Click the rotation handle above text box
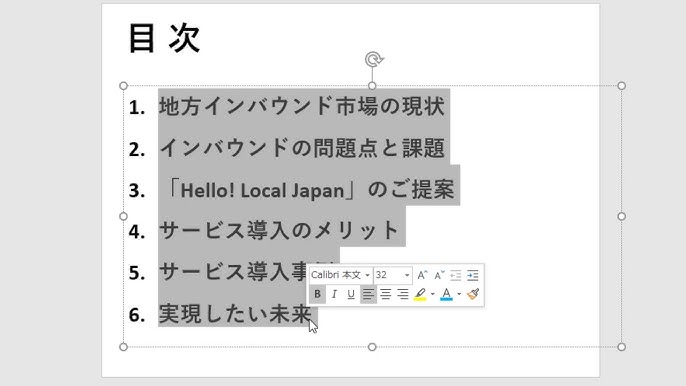 click(373, 59)
